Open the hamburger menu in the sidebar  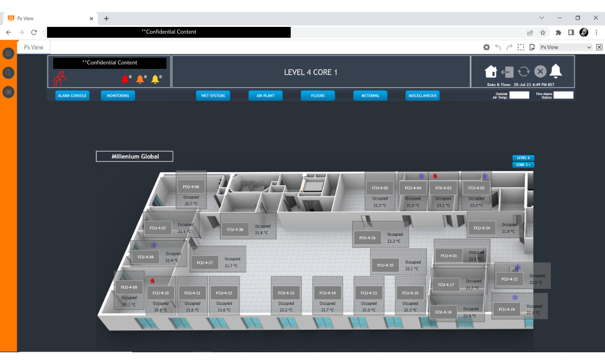[x=8, y=53]
